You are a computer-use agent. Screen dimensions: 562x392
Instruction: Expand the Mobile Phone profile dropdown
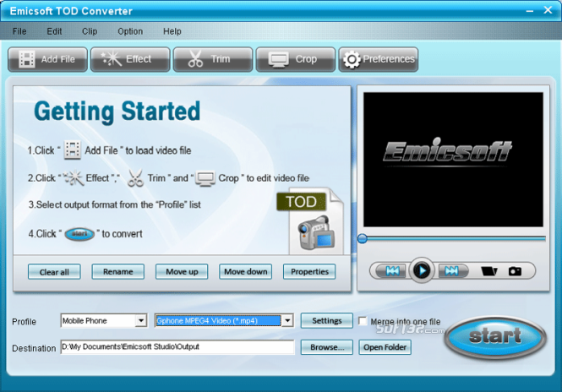coord(141,320)
